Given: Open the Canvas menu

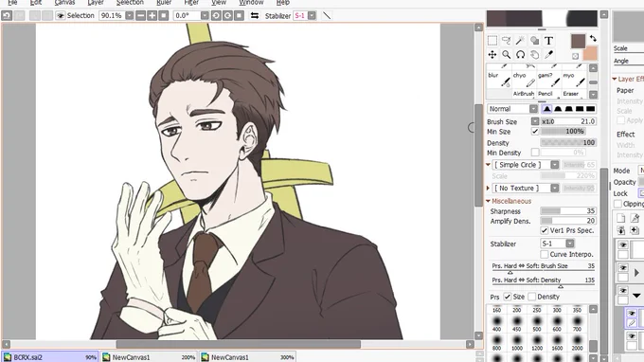Looking at the screenshot, I should click(64, 3).
